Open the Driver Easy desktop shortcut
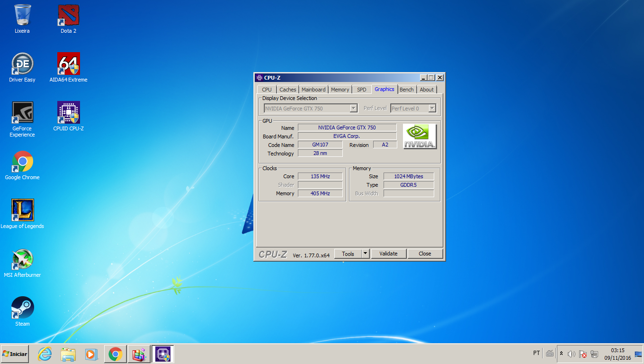Viewport: 644px width, 364px height. (x=22, y=68)
